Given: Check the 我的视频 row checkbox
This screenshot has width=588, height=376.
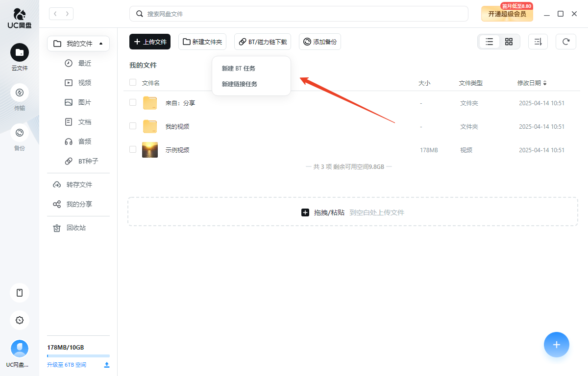Looking at the screenshot, I should pos(133,126).
